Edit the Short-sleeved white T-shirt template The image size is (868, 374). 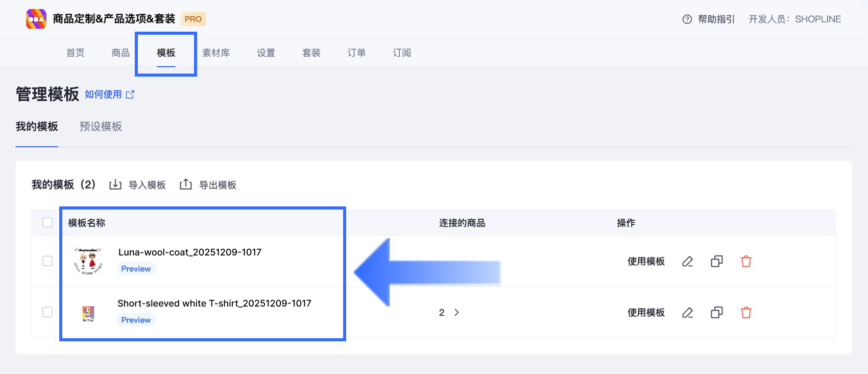688,313
